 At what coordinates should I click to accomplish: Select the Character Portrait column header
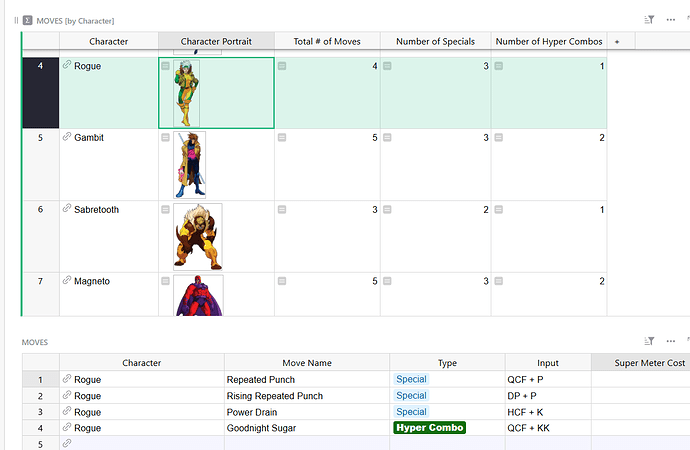(x=216, y=41)
